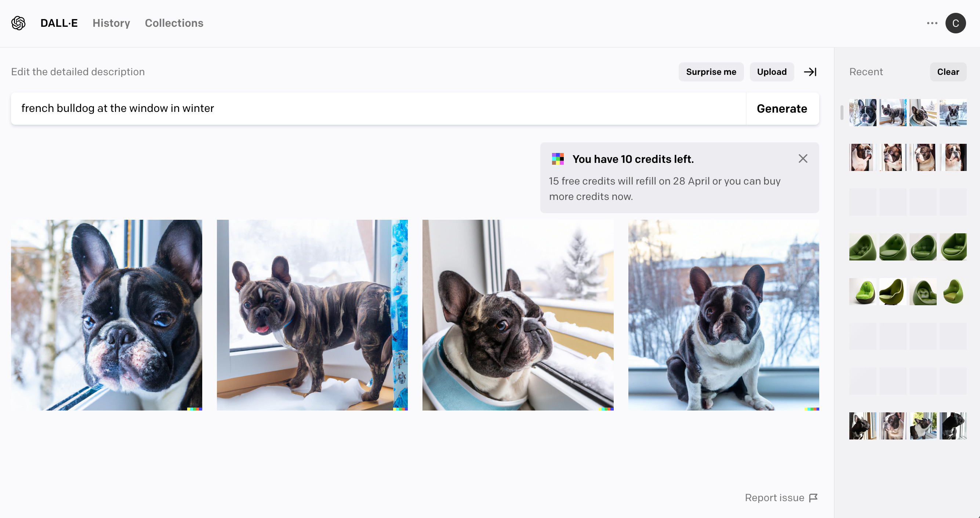Open the standing brindle bulldog result image

[x=312, y=315]
